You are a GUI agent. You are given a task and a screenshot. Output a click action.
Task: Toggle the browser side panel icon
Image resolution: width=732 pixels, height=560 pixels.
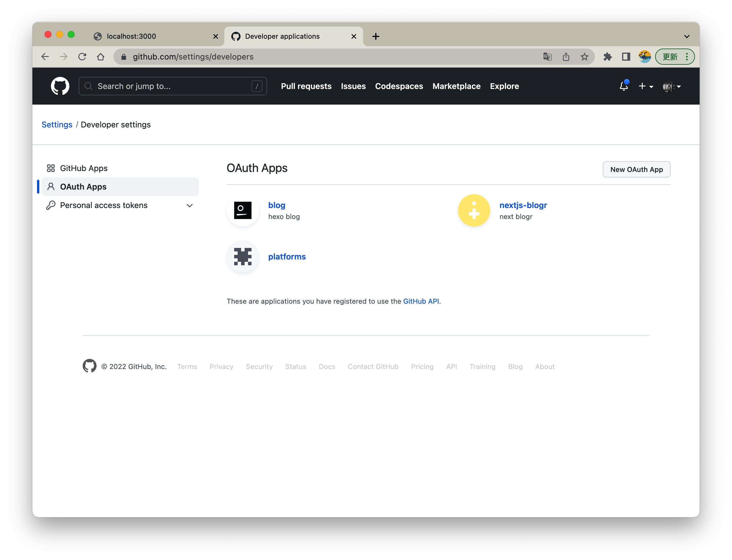tap(626, 57)
